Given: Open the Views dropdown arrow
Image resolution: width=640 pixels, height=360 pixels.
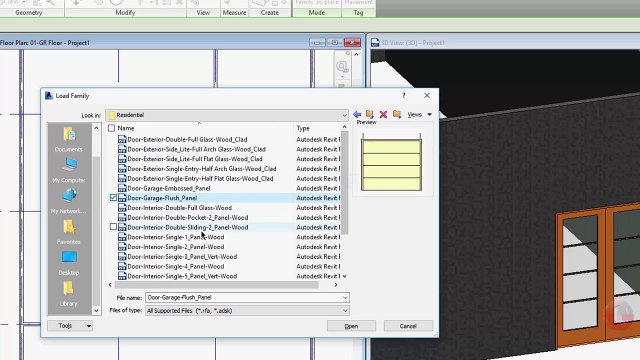Looking at the screenshot, I should click(x=429, y=115).
